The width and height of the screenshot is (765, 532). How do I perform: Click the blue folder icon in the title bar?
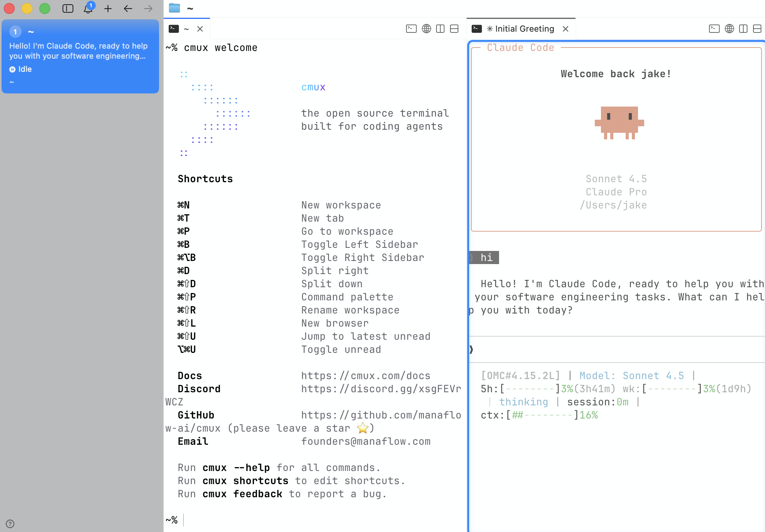pos(174,8)
